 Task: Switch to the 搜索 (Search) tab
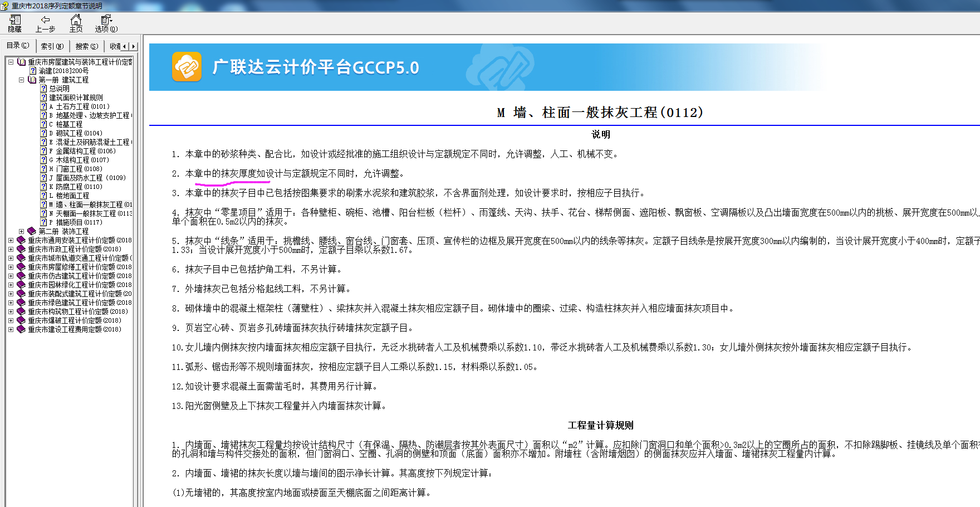tap(87, 46)
